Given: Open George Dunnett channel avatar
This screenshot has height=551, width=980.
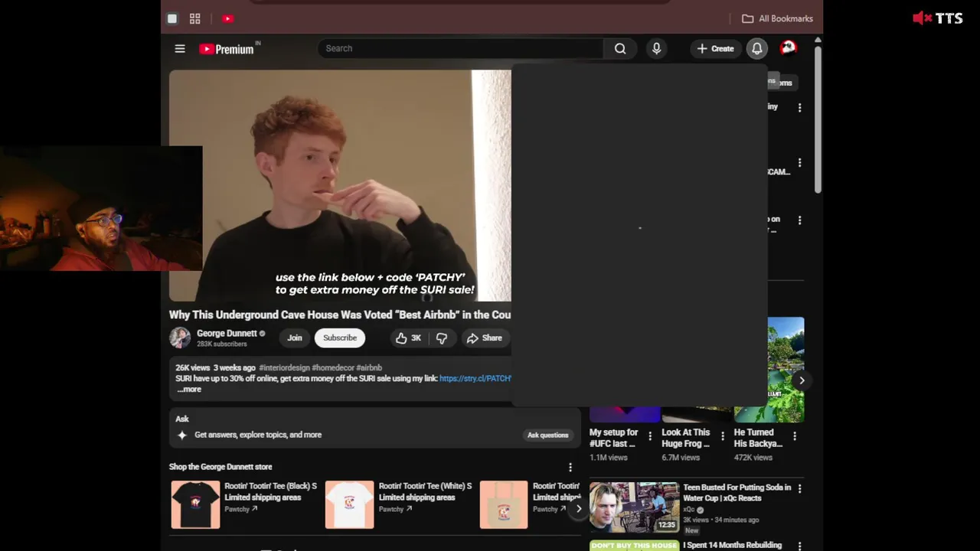Looking at the screenshot, I should (x=180, y=338).
